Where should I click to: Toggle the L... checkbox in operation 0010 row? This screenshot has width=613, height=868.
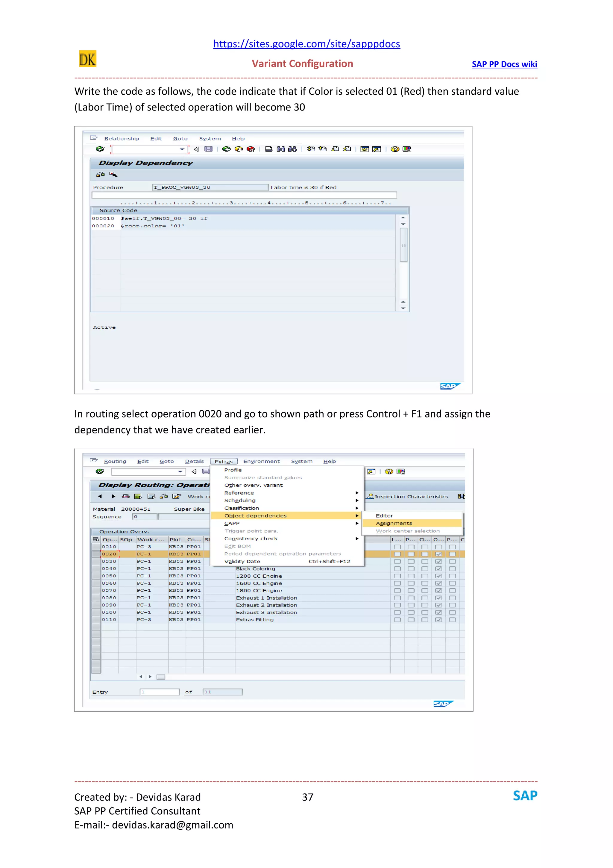point(397,547)
